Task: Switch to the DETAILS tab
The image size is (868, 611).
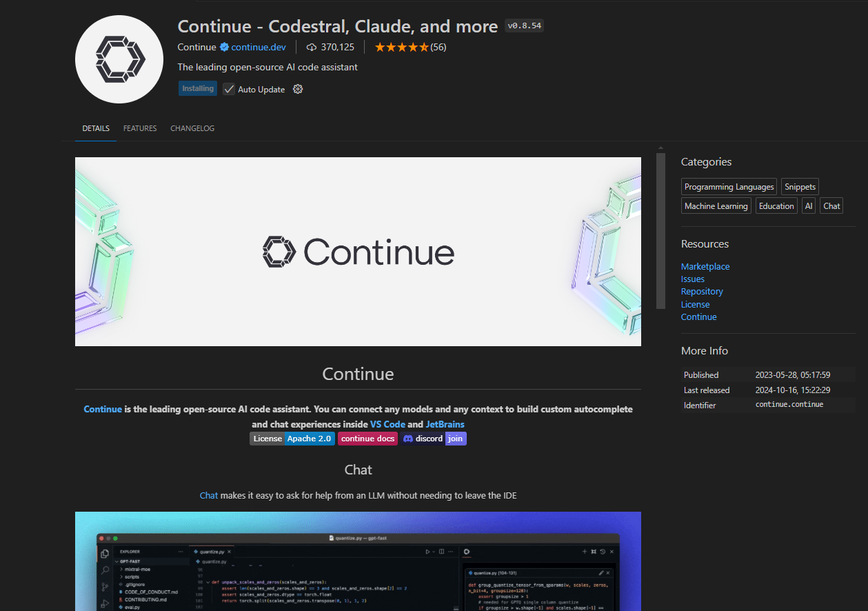Action: (x=96, y=128)
